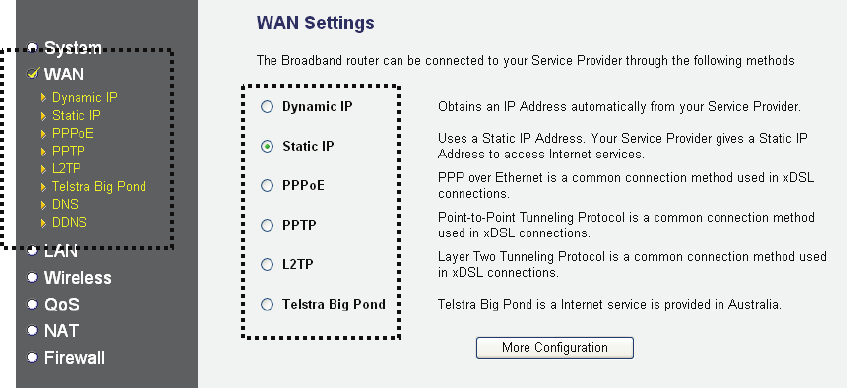847x388 pixels.
Task: Open the Firewall menu item
Action: tap(74, 358)
